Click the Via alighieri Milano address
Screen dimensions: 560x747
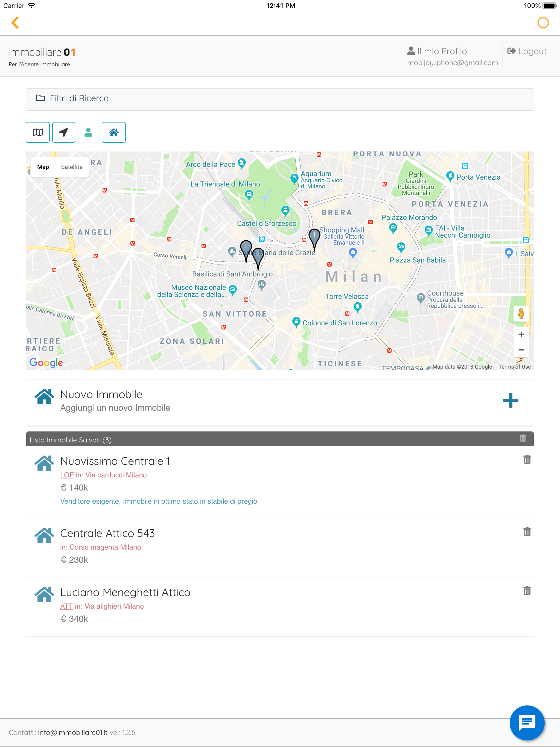(x=114, y=606)
